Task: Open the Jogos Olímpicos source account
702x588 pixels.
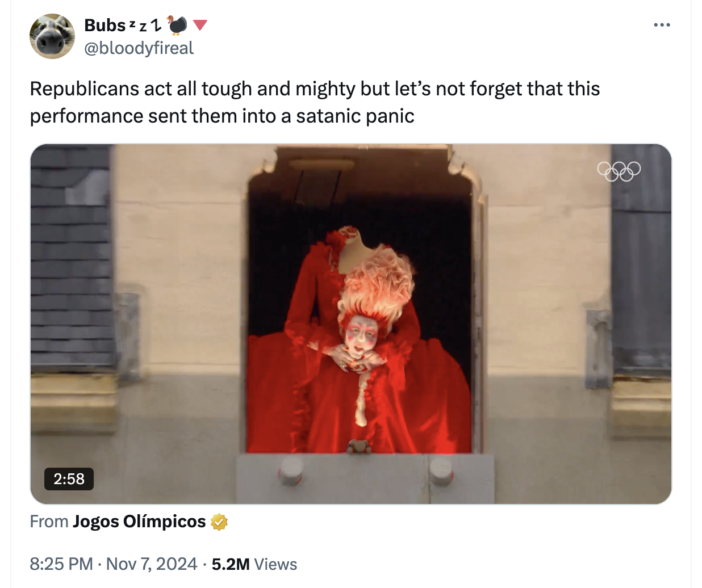Action: (x=139, y=522)
